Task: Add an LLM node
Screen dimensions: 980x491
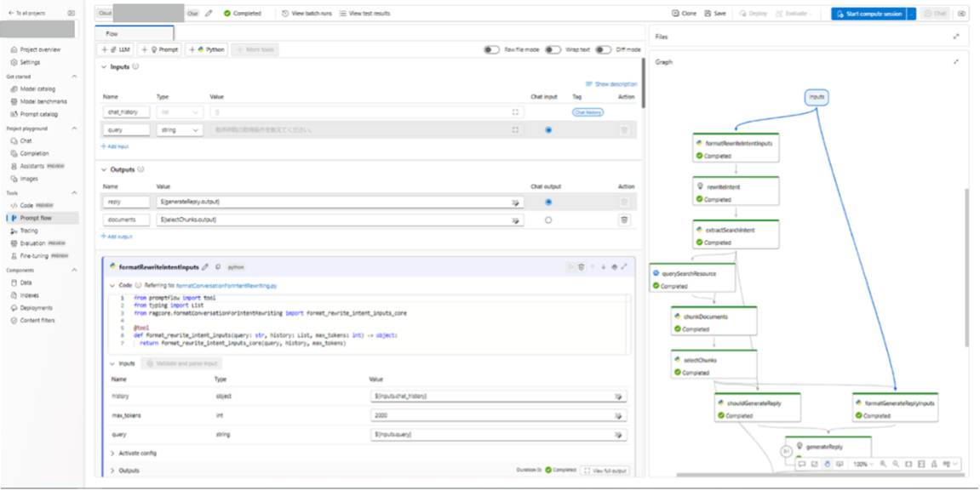Action: click(x=116, y=49)
